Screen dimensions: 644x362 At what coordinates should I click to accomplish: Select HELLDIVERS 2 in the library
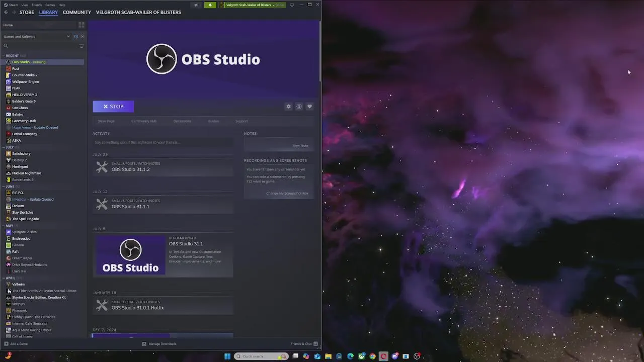coord(25,95)
